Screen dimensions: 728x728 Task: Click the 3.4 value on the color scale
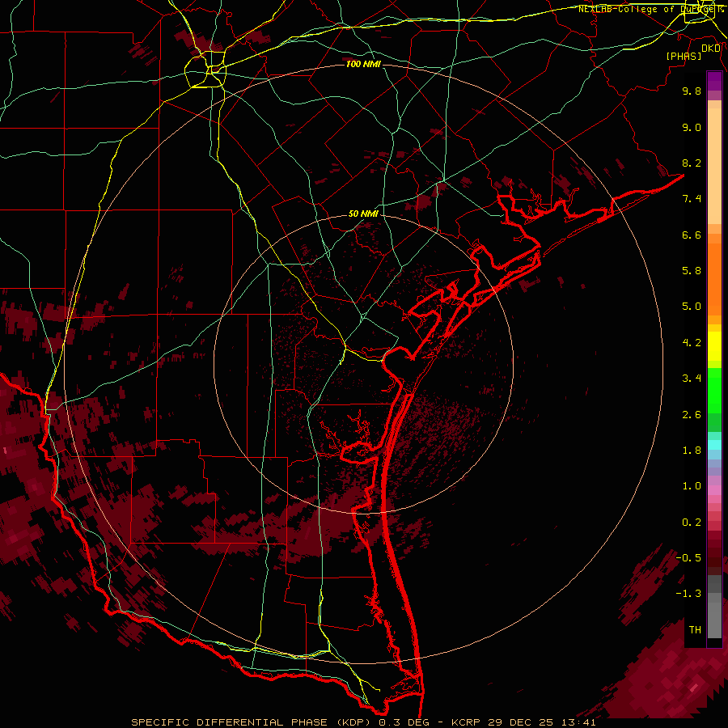[692, 379]
